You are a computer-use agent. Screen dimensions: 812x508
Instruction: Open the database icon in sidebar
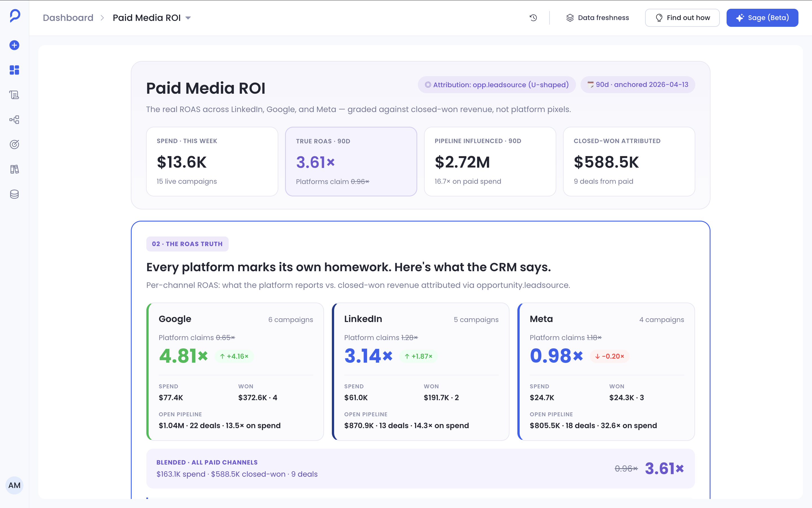click(14, 194)
